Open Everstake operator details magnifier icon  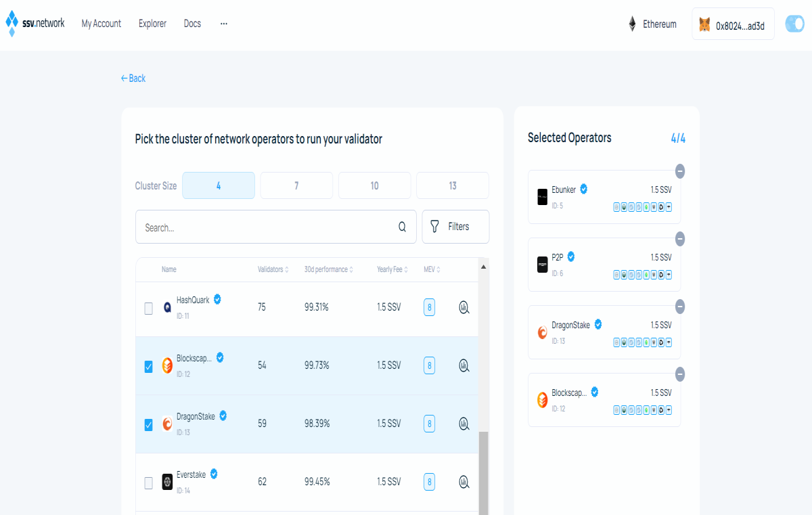pos(464,482)
